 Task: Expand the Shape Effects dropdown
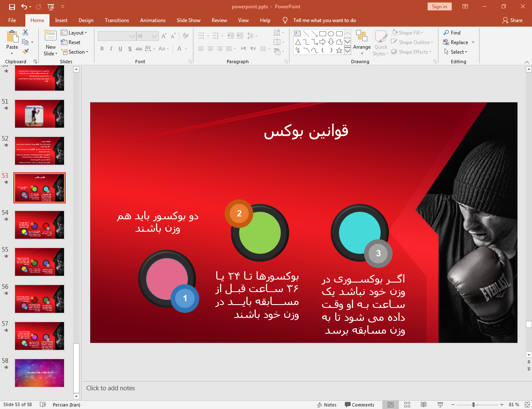click(411, 52)
